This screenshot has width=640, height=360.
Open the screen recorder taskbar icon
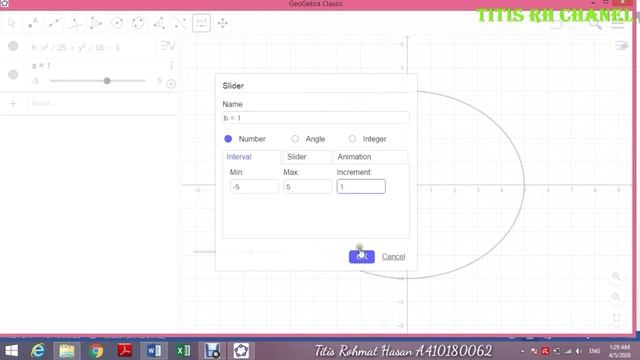click(212, 351)
